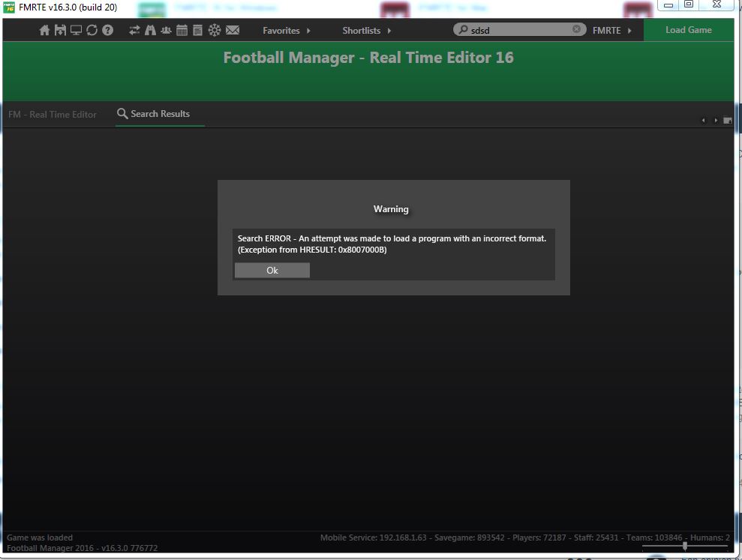Click the 'Football Manager - Real Time Editor 16' heading
The image size is (742, 560).
[x=368, y=58]
